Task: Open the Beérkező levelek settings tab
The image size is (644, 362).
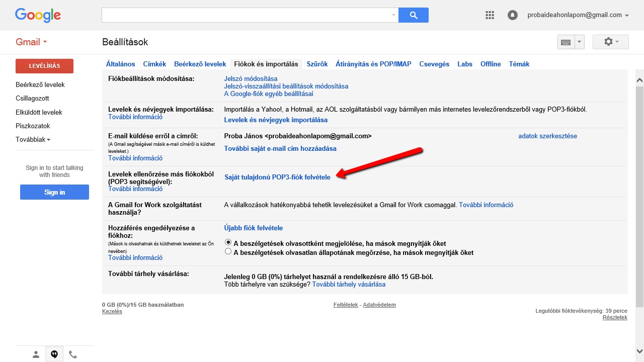Action: 200,64
